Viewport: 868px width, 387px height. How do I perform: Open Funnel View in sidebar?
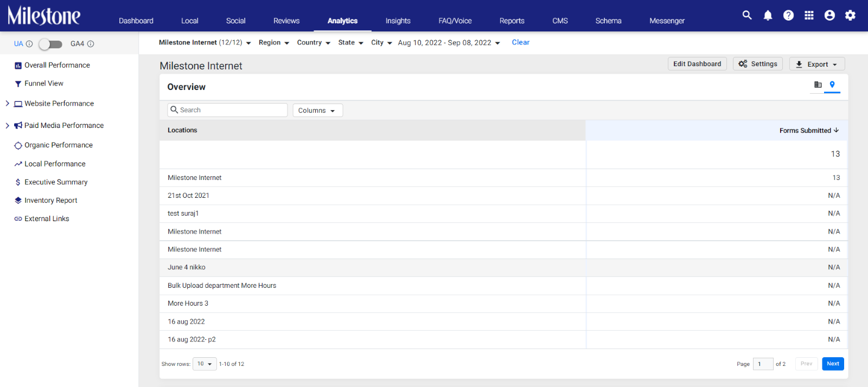[44, 83]
